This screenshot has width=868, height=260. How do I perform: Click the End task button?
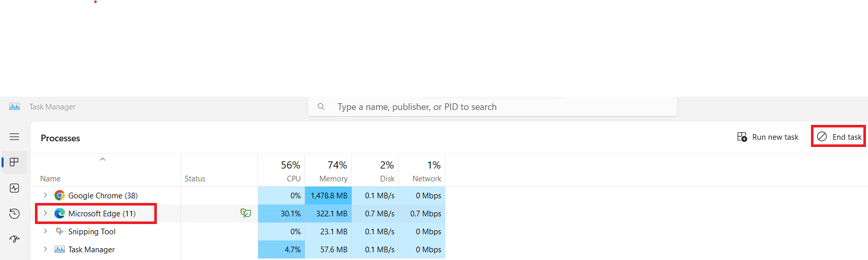point(839,137)
